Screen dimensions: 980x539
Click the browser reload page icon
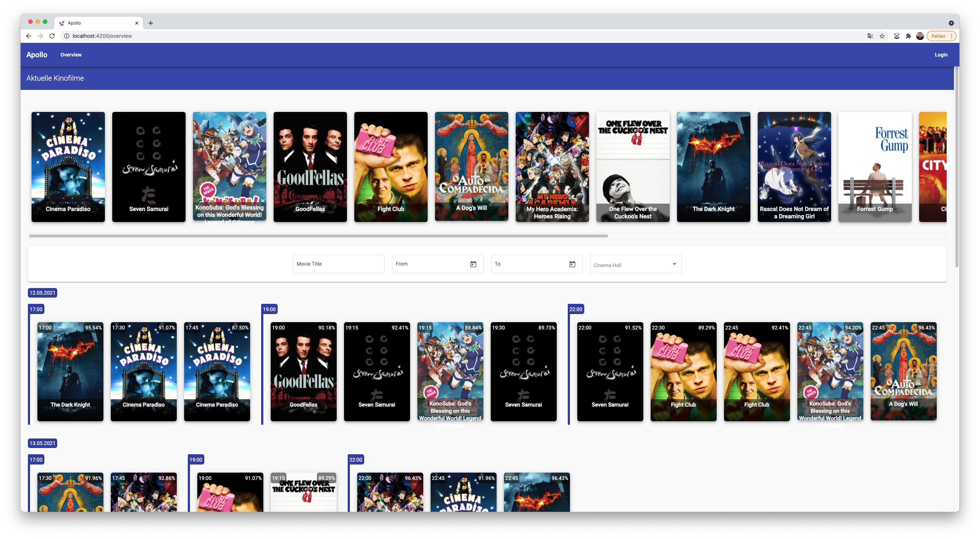52,36
